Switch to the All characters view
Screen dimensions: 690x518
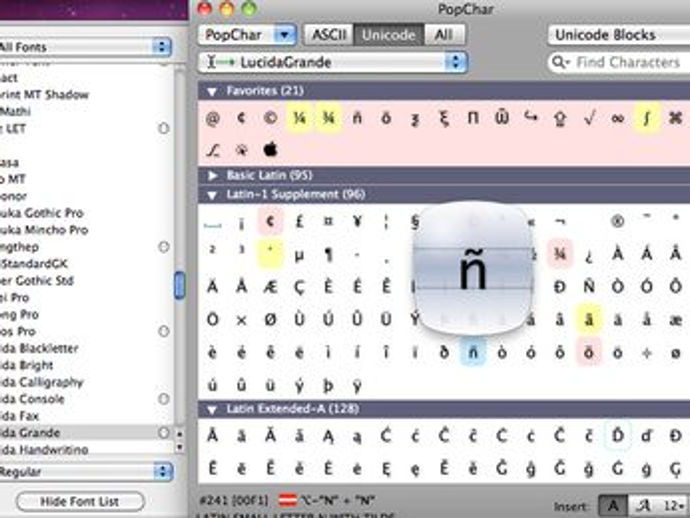[444, 35]
